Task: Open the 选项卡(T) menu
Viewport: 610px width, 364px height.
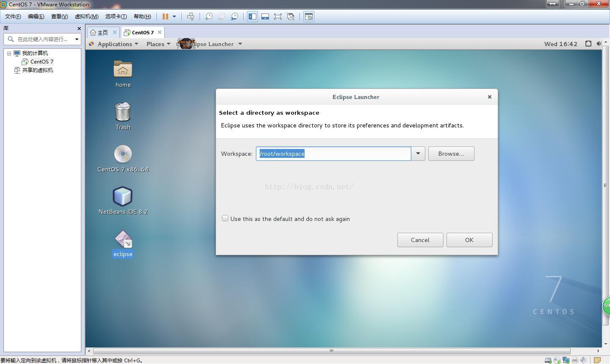Action: pos(116,17)
